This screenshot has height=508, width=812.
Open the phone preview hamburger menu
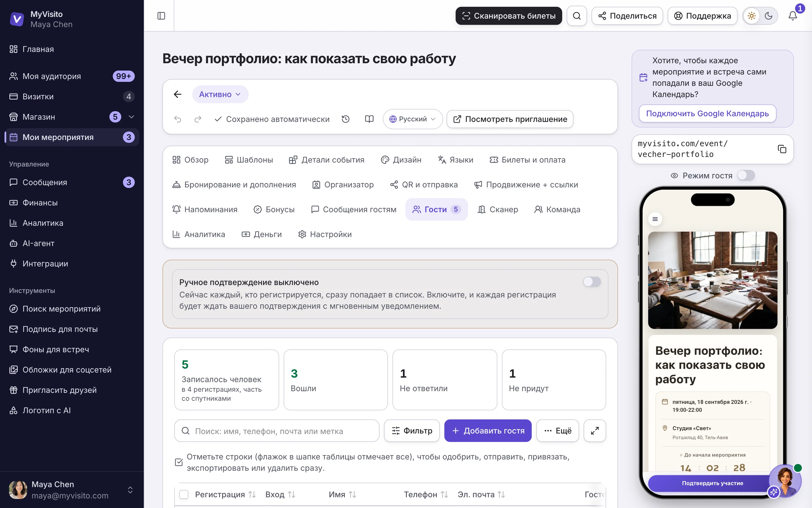(x=655, y=219)
